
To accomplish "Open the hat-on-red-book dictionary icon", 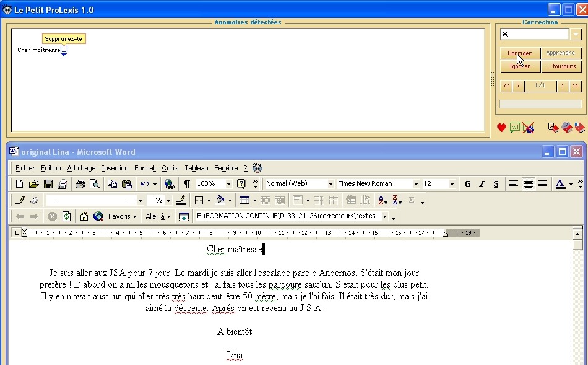I will (x=566, y=128).
